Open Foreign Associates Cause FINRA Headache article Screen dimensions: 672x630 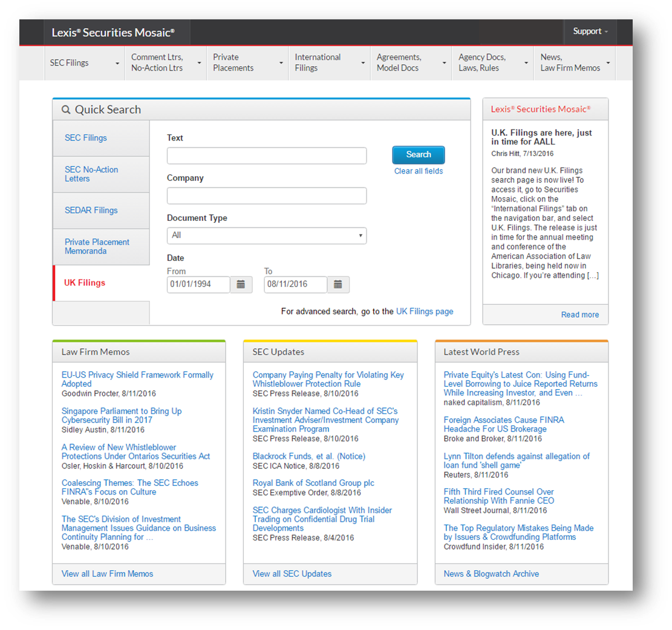tap(504, 425)
